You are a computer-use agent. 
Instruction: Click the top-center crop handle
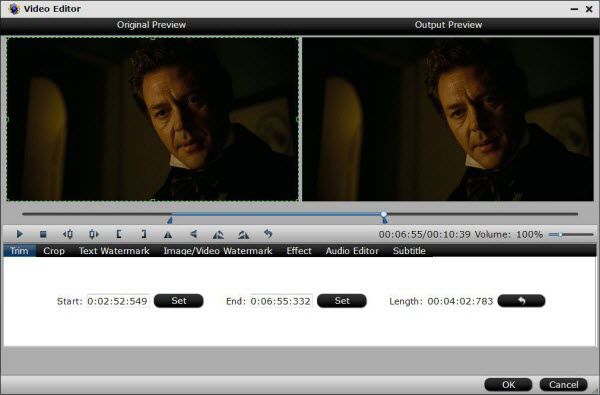point(153,38)
